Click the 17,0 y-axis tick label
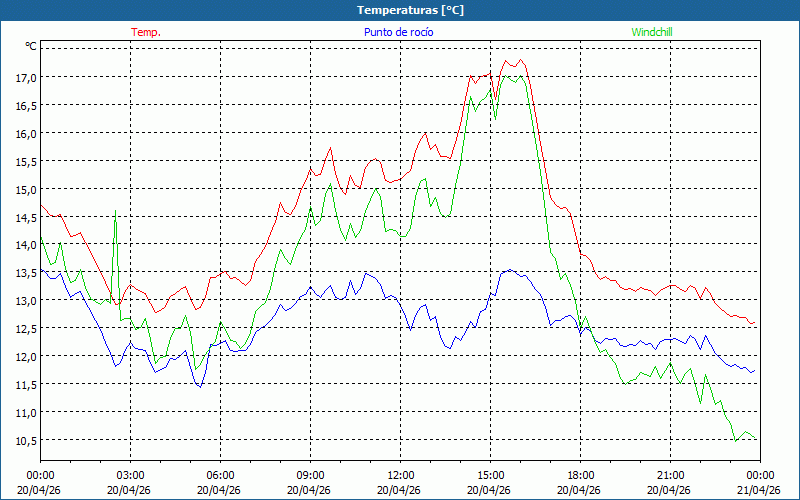This screenshot has width=800, height=500. (24, 77)
